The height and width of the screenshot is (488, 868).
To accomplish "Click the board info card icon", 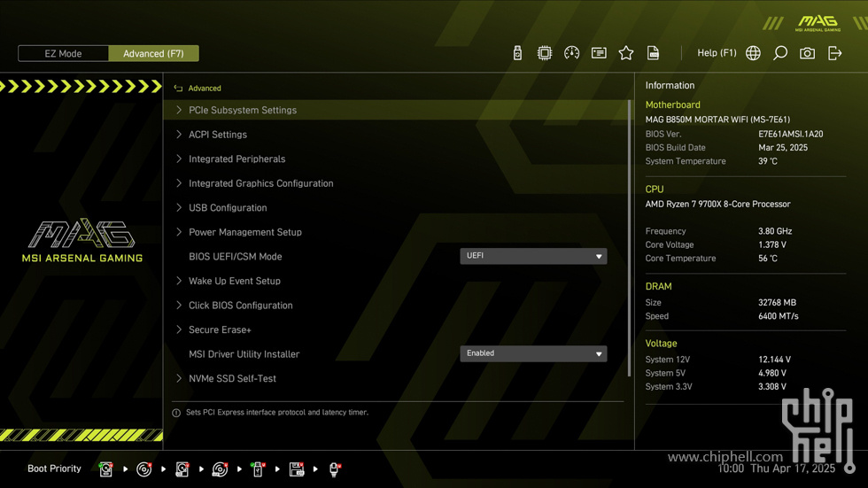I will pos(599,53).
